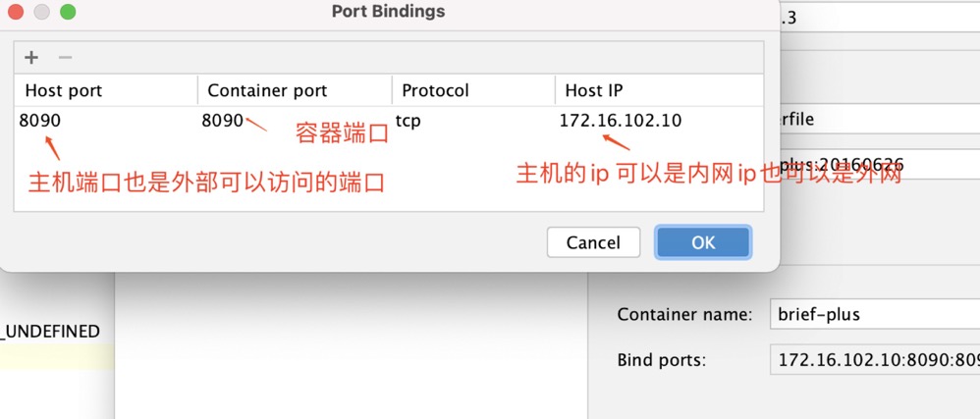
Task: Focus the Bind ports input field
Action: pos(874,360)
